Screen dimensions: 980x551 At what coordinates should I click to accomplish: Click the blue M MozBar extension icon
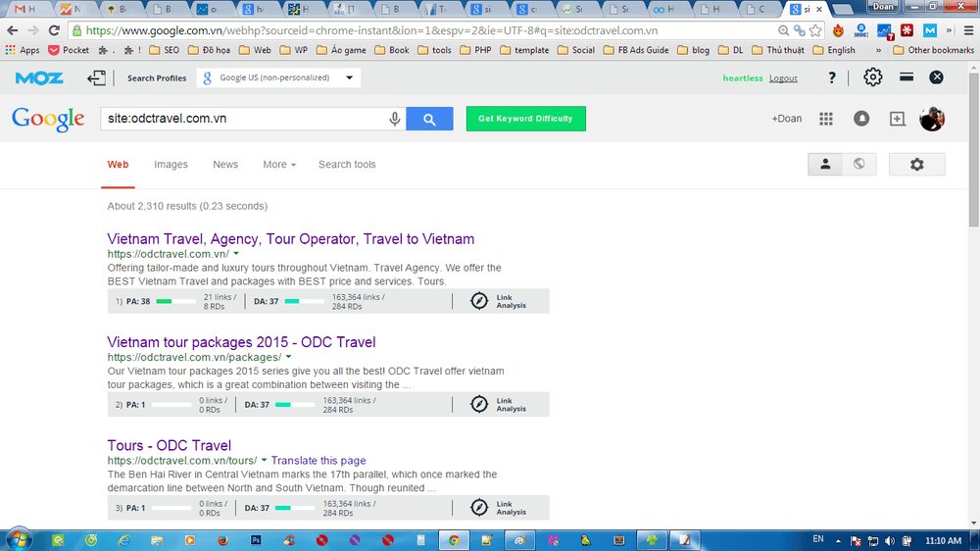click(930, 30)
